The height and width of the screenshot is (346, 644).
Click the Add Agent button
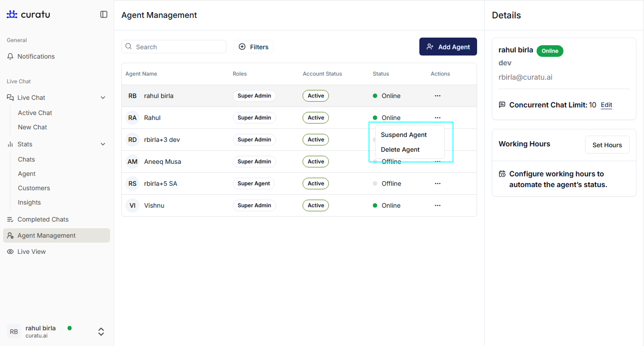(448, 47)
